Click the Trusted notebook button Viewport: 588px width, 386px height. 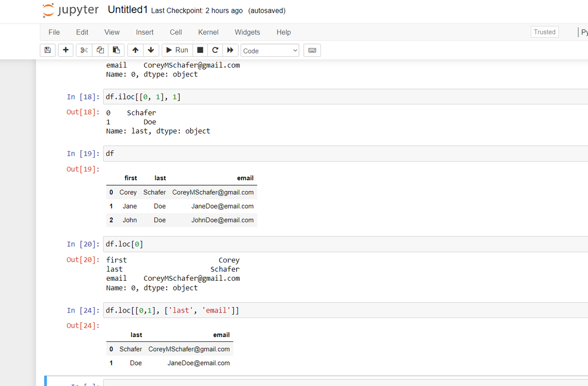click(544, 32)
